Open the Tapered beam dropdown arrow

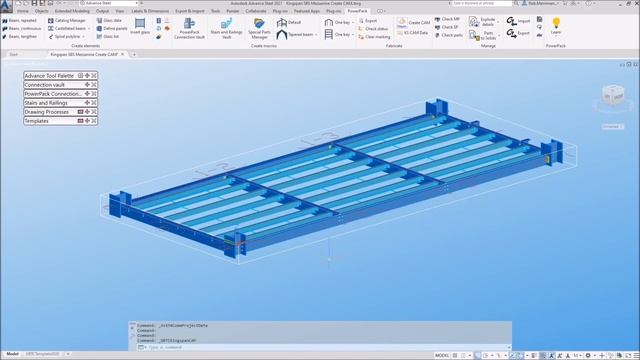pyautogui.click(x=316, y=35)
